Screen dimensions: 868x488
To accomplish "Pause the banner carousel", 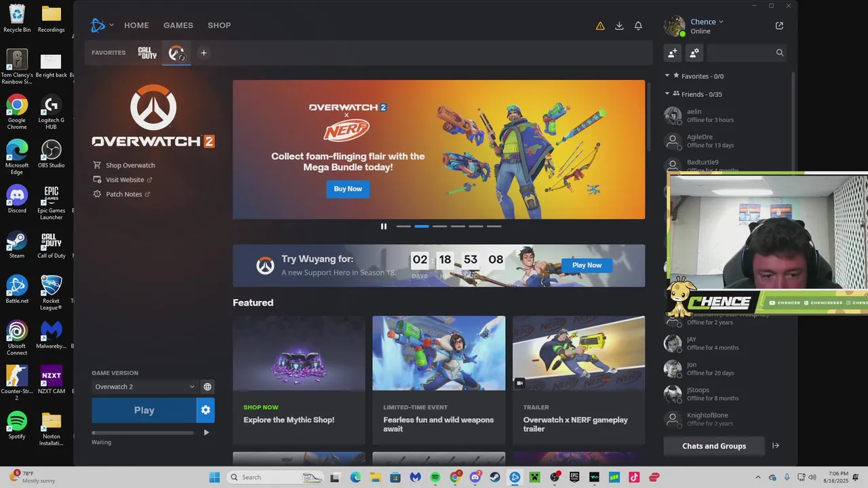I will click(x=384, y=226).
